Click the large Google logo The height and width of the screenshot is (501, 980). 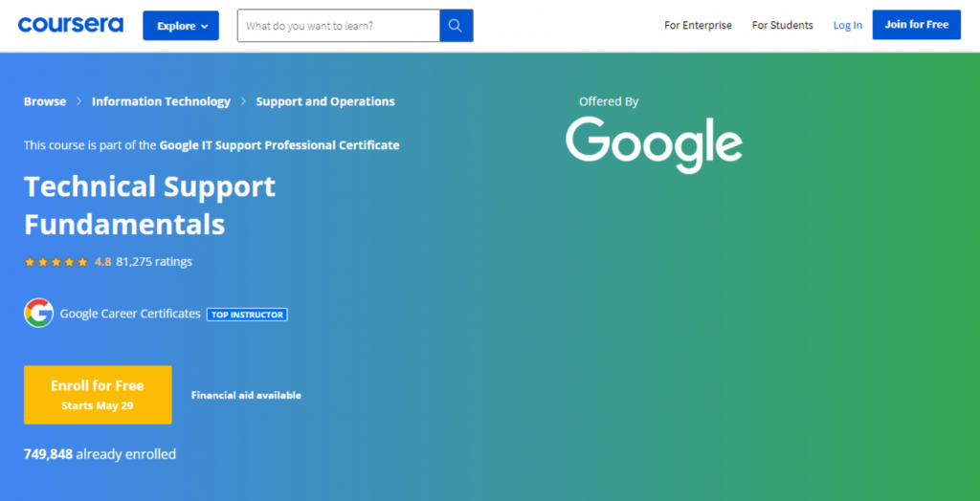pos(654,144)
